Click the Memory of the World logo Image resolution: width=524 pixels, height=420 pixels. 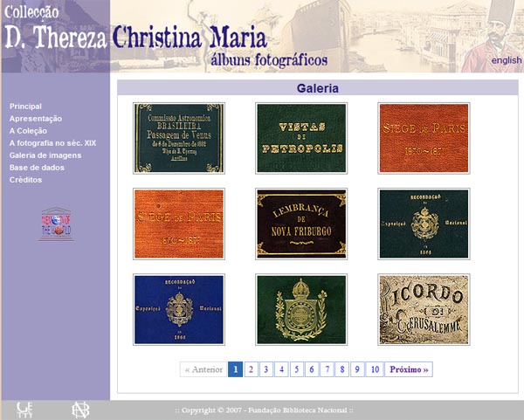(56, 224)
